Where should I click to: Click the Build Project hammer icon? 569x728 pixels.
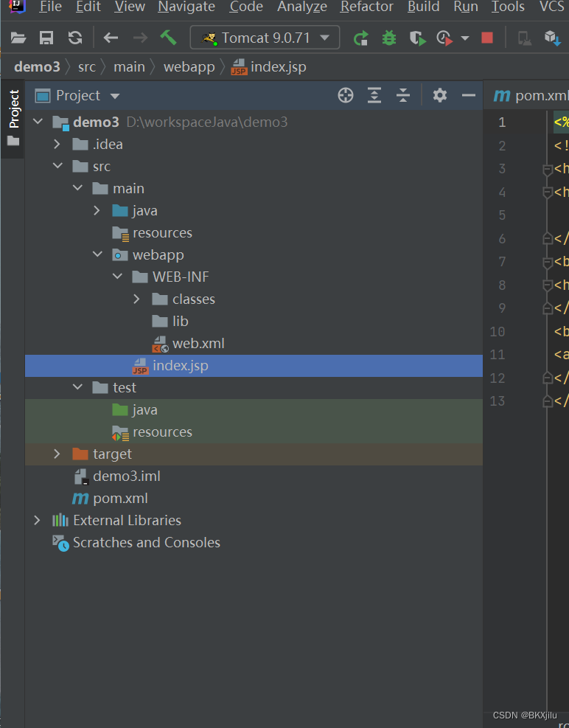point(167,37)
